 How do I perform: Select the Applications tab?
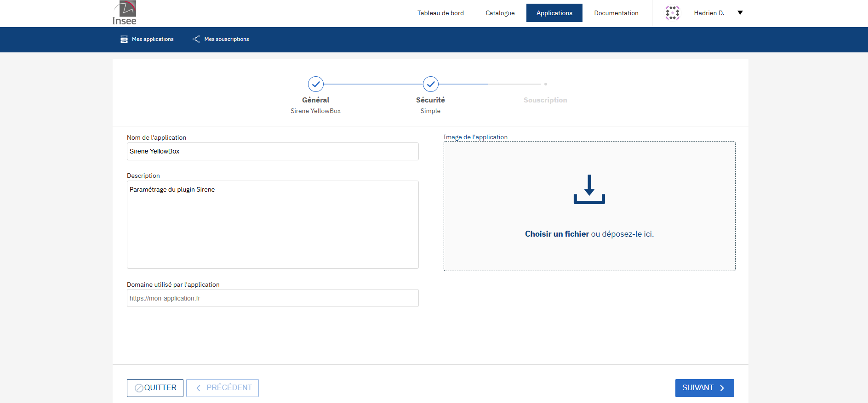click(554, 13)
